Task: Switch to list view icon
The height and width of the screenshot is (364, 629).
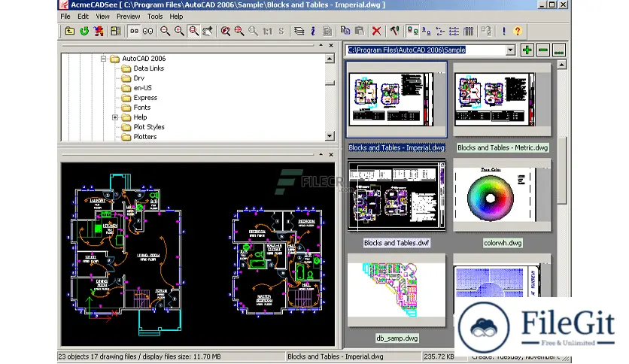Action: pyautogui.click(x=454, y=31)
